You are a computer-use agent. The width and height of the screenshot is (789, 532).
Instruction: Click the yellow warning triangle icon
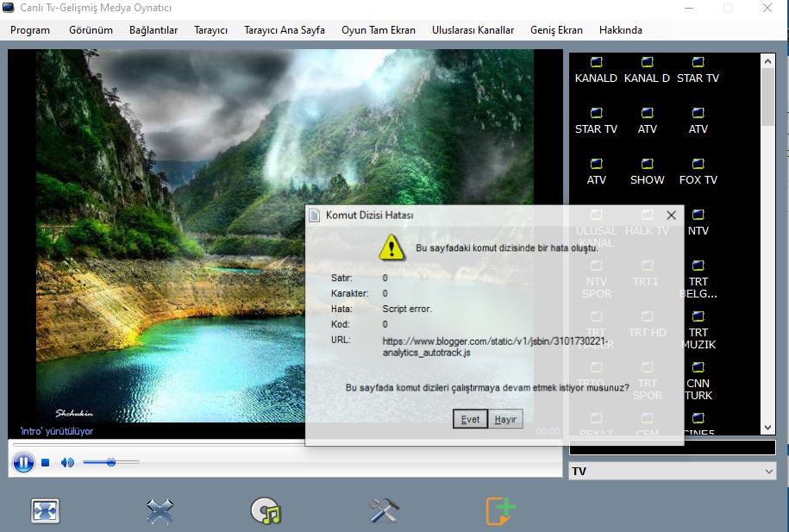pos(391,247)
